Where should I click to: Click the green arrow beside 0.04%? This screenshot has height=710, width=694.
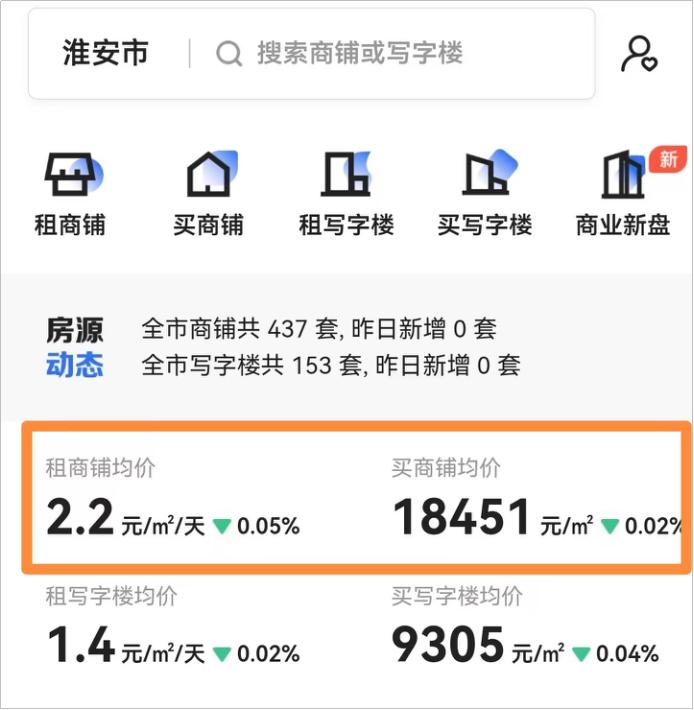581,654
